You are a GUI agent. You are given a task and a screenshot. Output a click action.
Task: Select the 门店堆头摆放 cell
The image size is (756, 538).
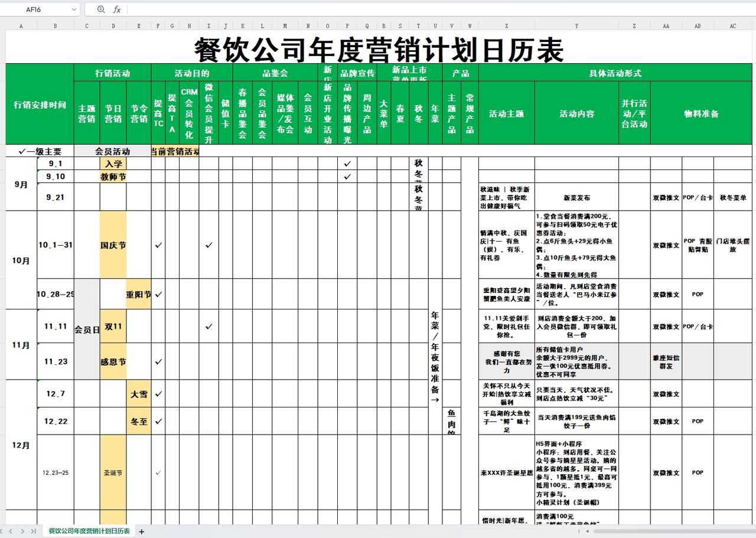click(x=733, y=244)
